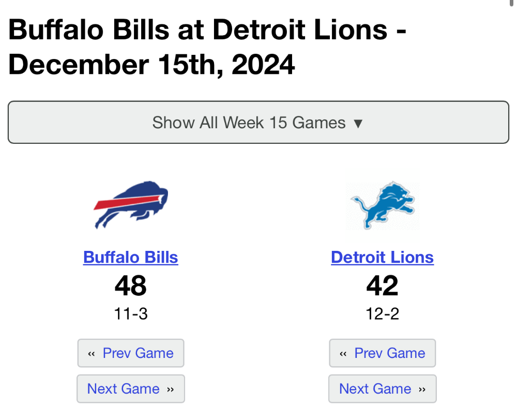Click left chevron in Bills Prev Game button
This screenshot has width=517, height=420.
coord(92,354)
